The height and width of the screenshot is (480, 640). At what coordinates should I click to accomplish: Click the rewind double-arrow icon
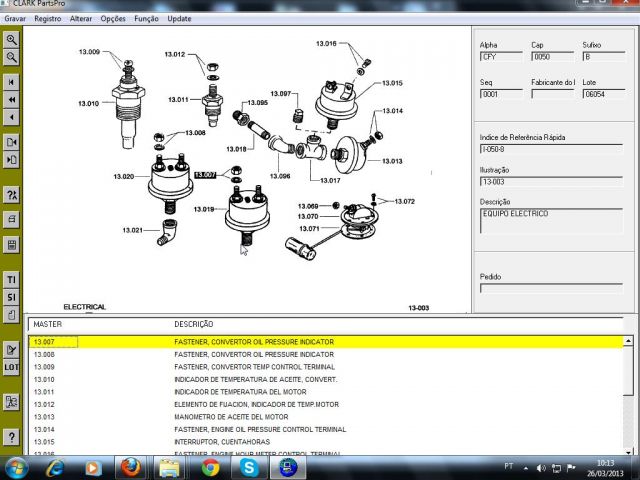click(x=11, y=100)
